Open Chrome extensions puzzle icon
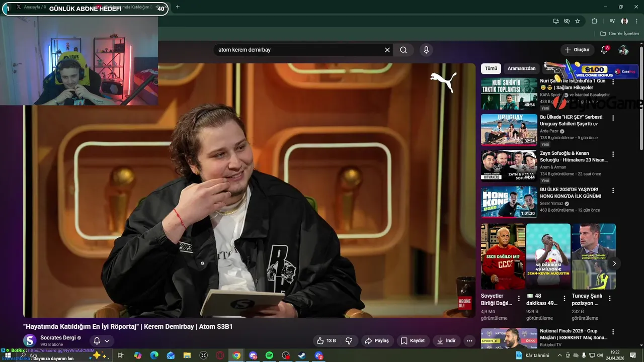The width and height of the screenshot is (644, 362). coord(595,21)
